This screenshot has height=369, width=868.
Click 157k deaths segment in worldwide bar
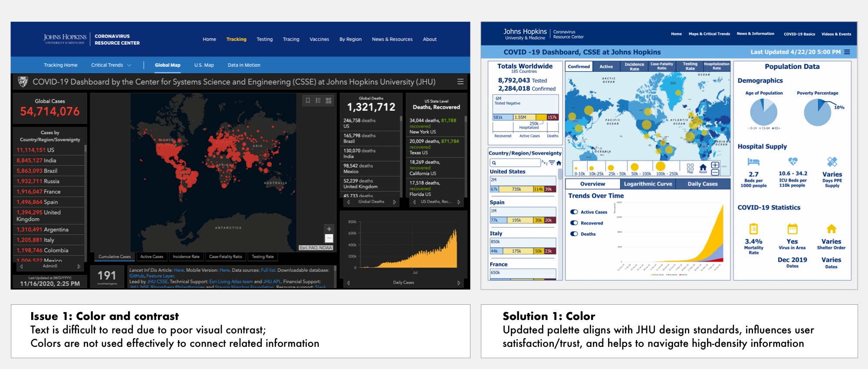coord(552,117)
